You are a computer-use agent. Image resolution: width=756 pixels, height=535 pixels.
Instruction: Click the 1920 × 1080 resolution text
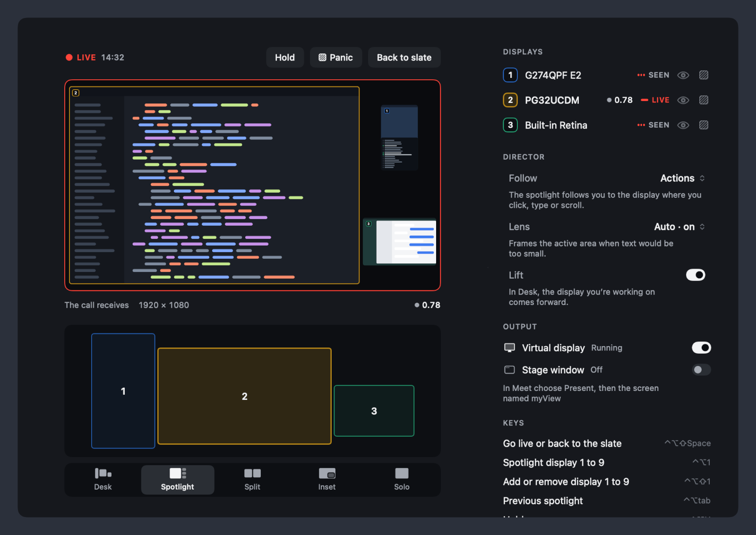click(x=164, y=305)
